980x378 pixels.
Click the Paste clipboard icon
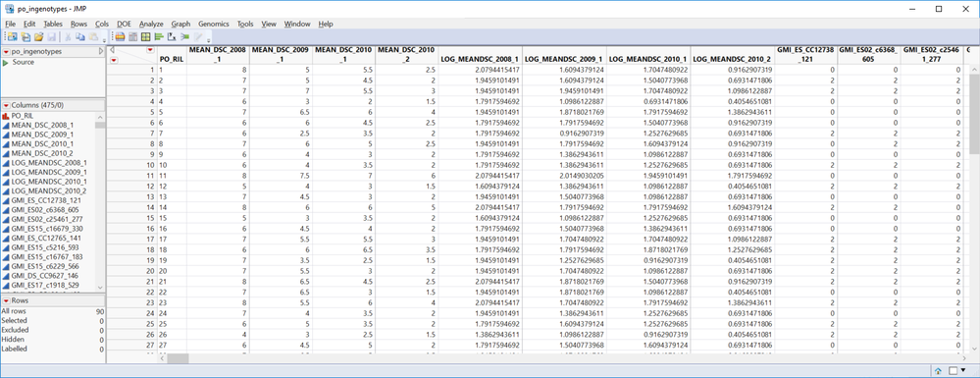93,37
